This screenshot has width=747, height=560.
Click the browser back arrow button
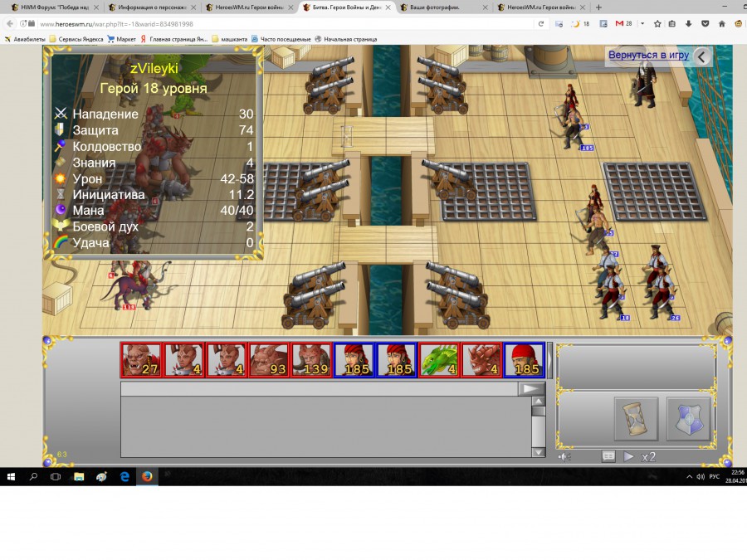click(x=10, y=23)
